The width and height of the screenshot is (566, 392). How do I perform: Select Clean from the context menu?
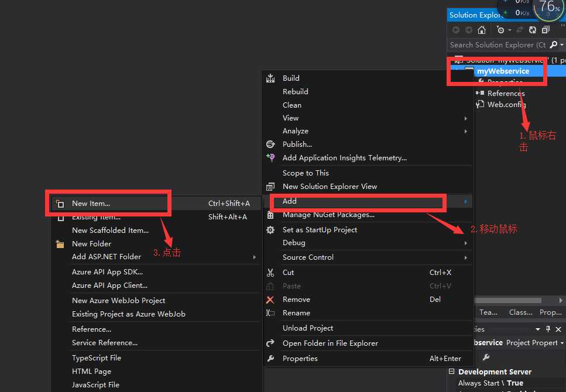[291, 105]
